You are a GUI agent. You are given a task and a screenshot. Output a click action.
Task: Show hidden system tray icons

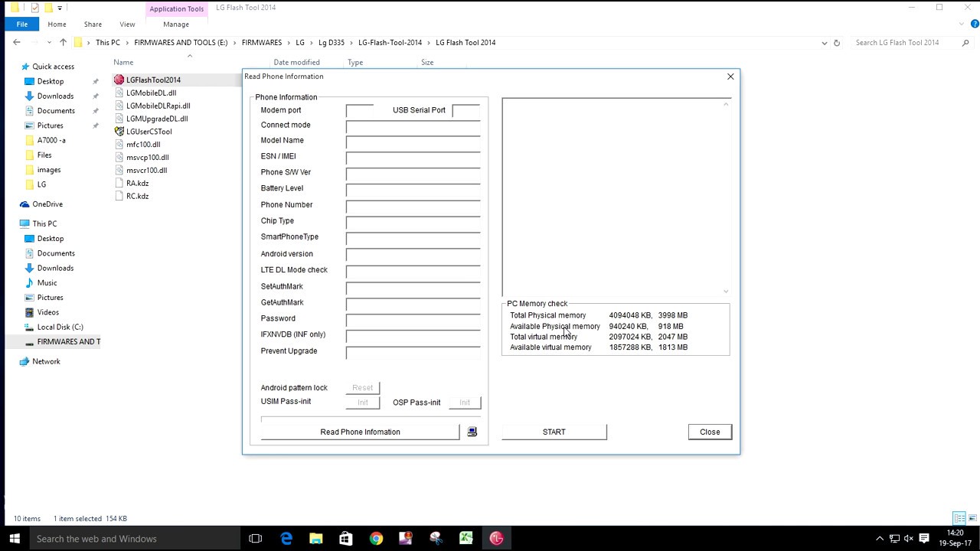[x=880, y=539]
